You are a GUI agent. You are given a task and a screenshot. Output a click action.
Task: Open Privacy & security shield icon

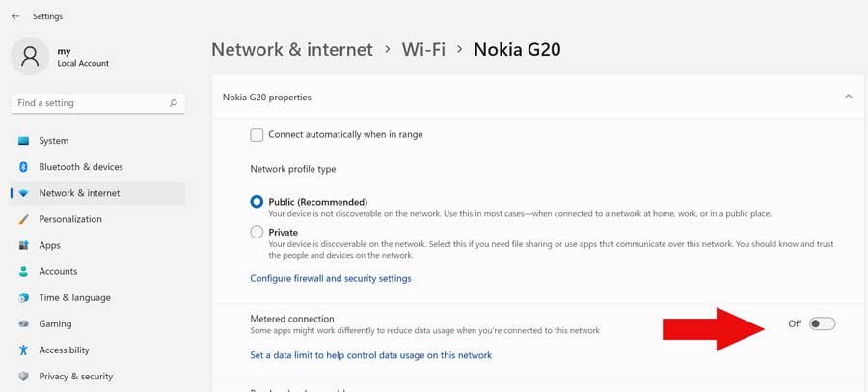pos(23,376)
